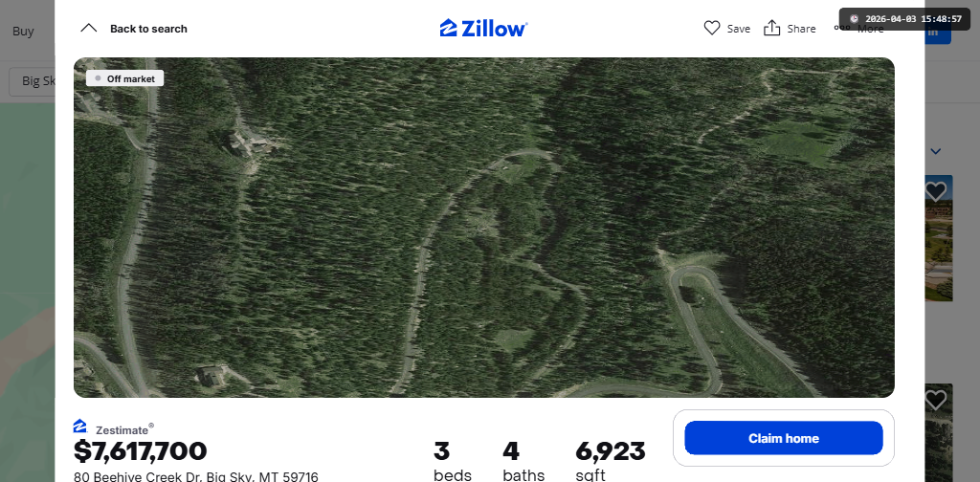The height and width of the screenshot is (482, 980).
Task: Click the Zillow logo in the header
Action: click(483, 28)
